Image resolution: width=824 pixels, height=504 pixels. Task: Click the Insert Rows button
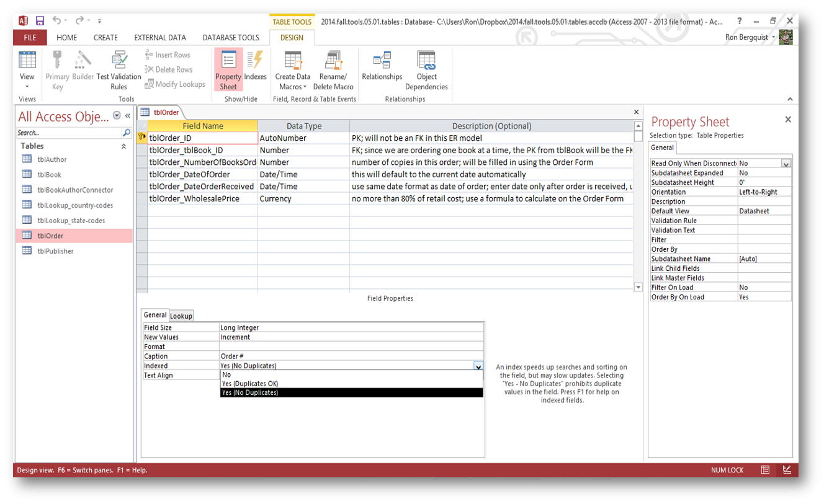point(168,55)
